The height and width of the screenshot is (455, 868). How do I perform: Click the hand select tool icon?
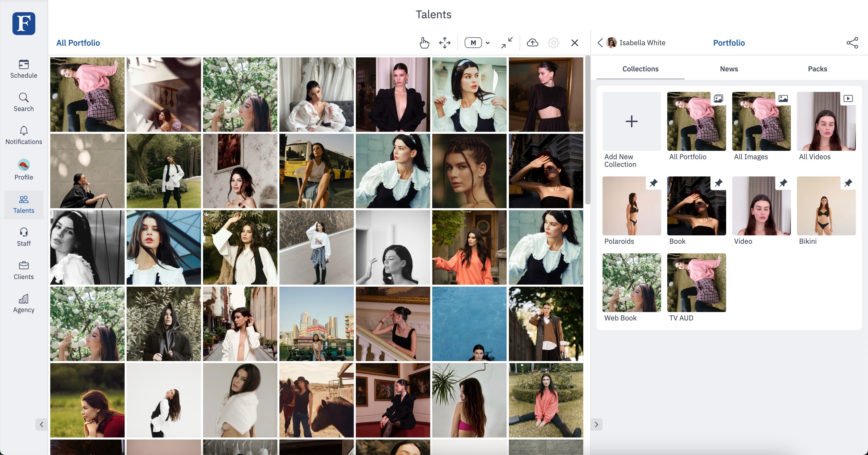click(424, 43)
